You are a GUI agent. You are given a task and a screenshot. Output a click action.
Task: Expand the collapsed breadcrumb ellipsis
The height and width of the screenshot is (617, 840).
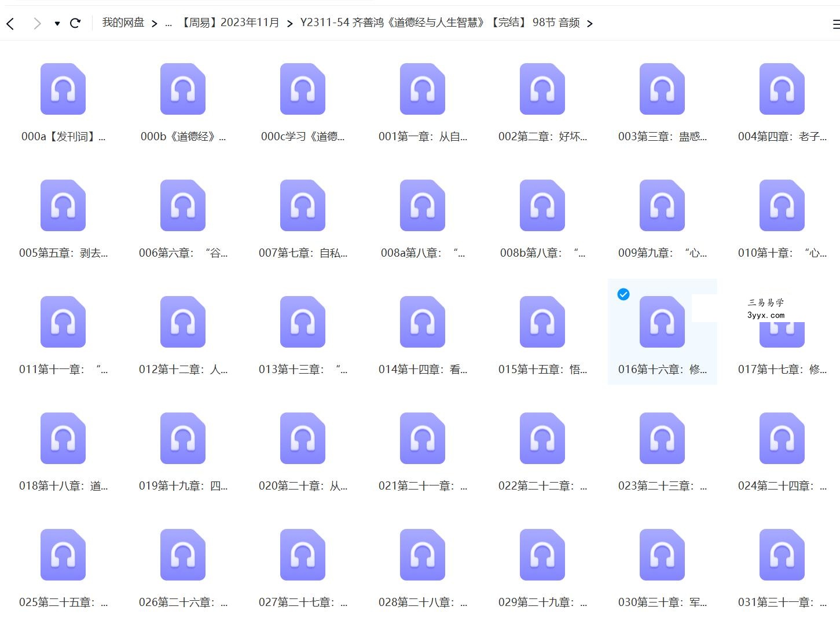(x=168, y=24)
